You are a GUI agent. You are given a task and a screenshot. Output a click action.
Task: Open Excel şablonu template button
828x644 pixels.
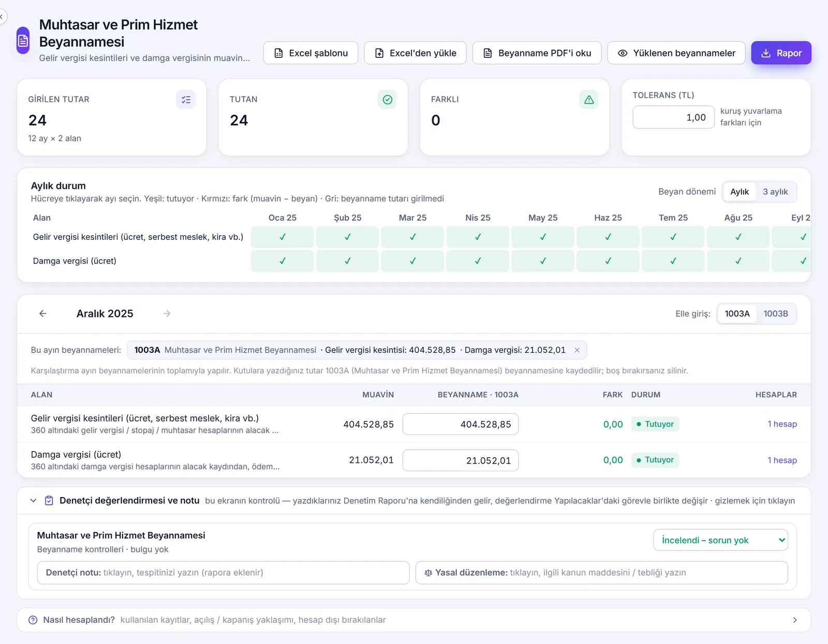(310, 53)
